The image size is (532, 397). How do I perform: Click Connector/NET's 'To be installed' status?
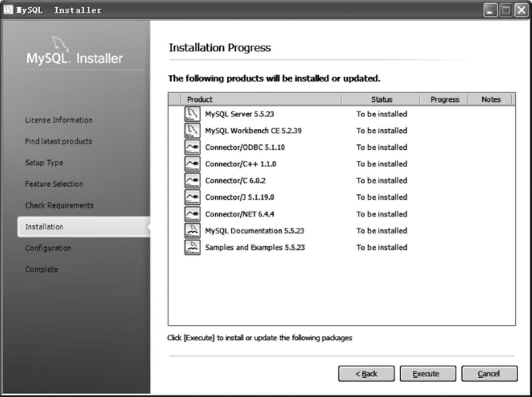(x=382, y=214)
